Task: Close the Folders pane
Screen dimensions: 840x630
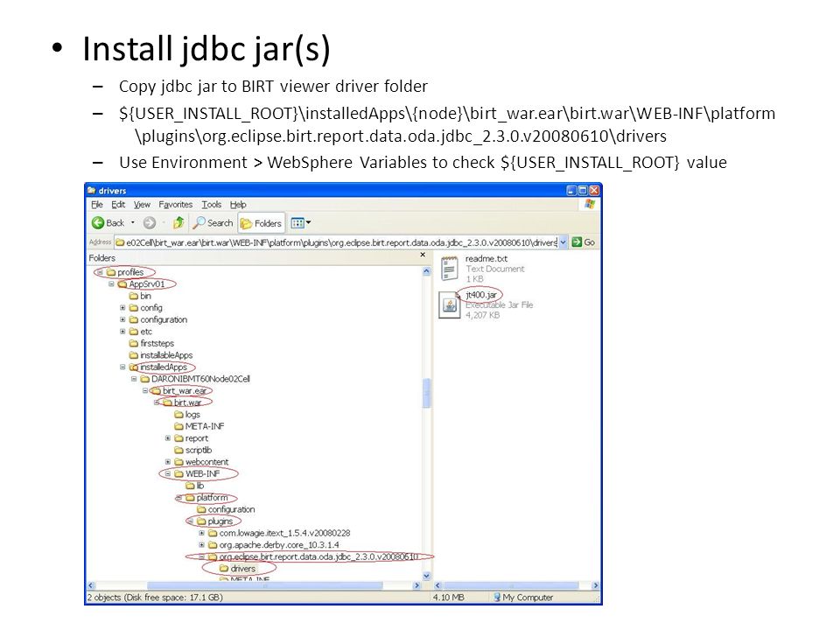Action: coord(423,255)
